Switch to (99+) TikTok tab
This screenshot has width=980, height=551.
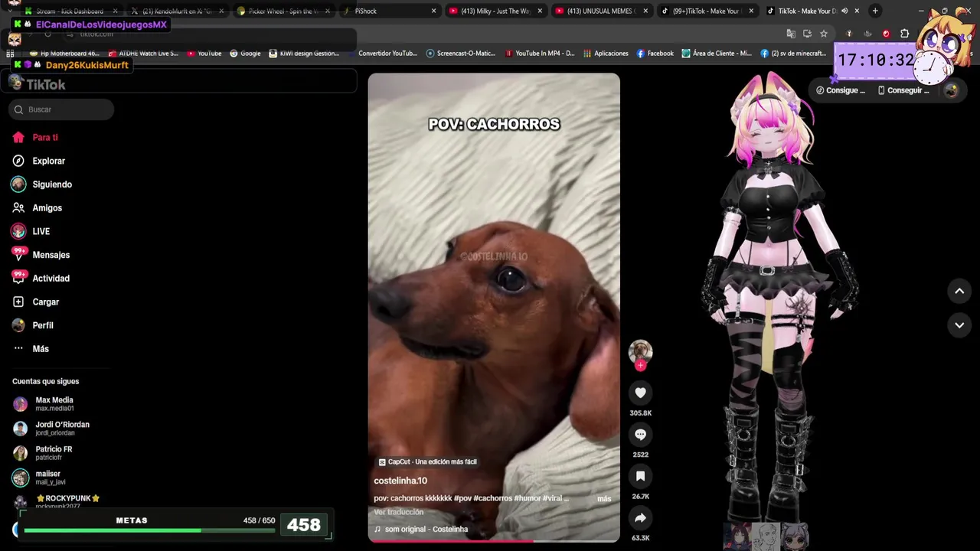click(707, 11)
